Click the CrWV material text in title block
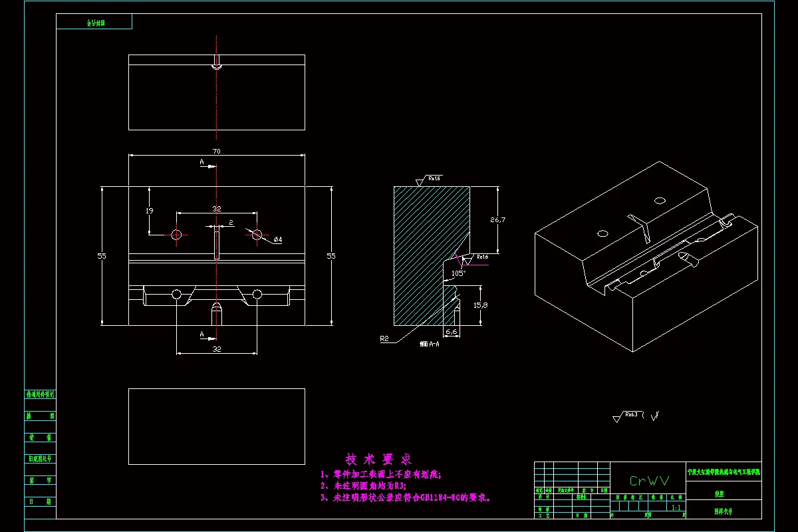 (x=649, y=480)
